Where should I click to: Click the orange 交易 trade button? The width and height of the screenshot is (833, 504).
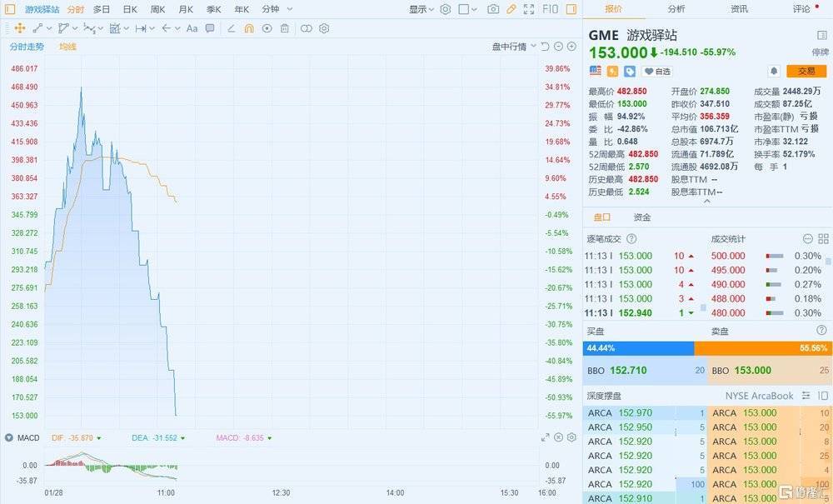coord(806,71)
